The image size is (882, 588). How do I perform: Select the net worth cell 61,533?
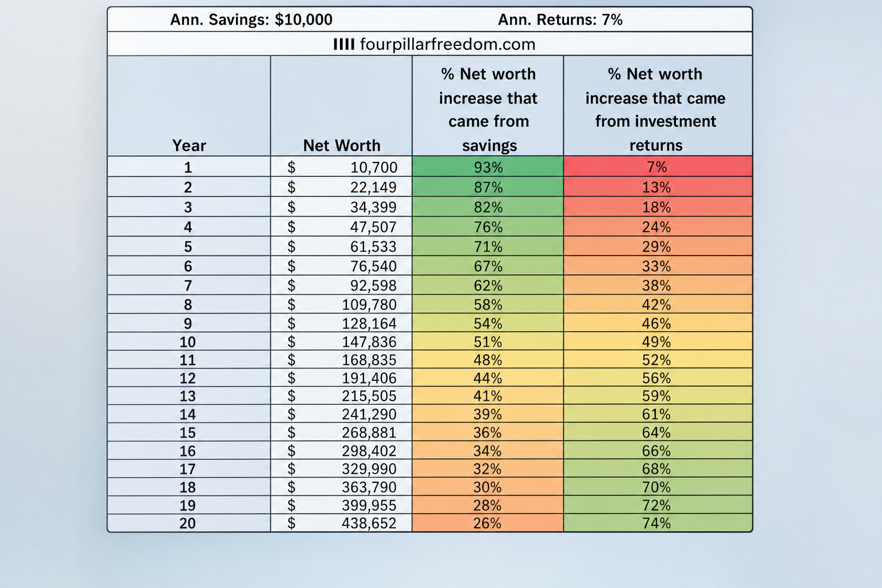(x=342, y=246)
